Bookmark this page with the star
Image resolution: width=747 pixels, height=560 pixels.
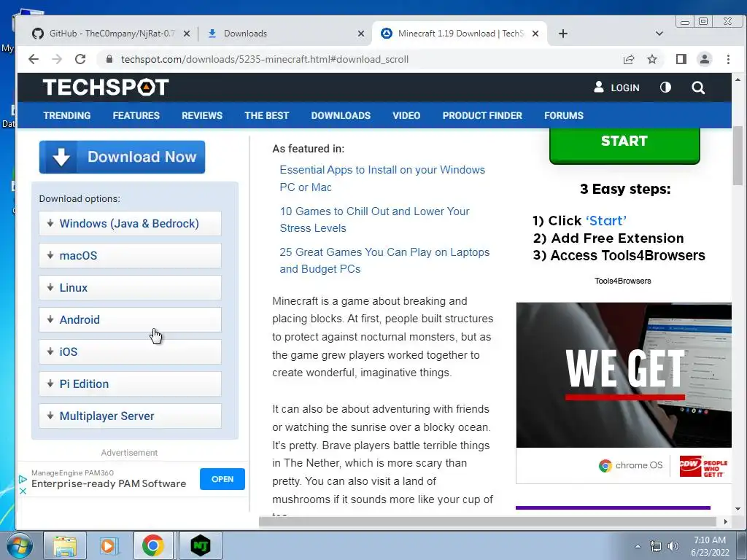652,59
